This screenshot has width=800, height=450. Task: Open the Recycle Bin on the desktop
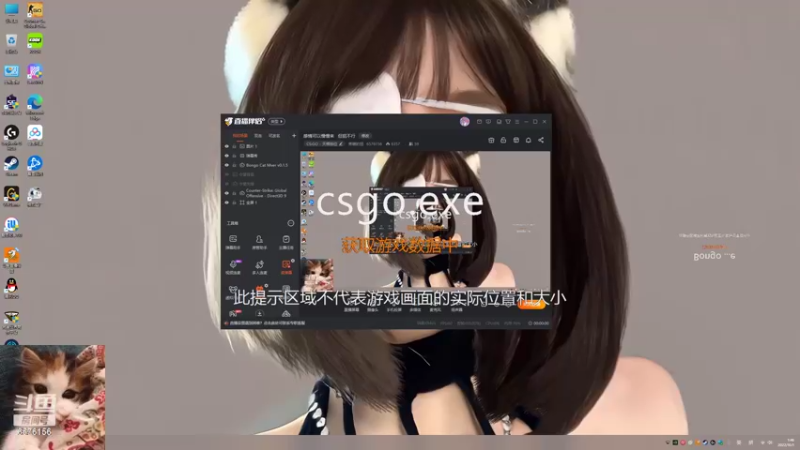(x=11, y=44)
